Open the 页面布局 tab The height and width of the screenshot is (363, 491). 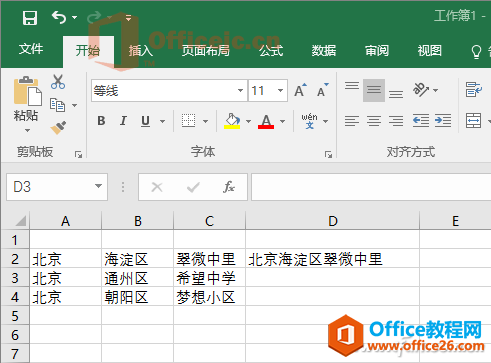coord(206,51)
